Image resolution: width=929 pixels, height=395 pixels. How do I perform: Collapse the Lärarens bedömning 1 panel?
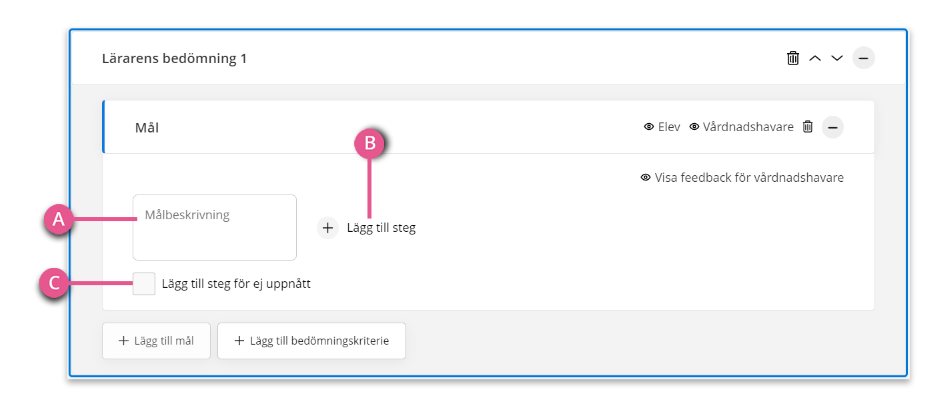863,58
